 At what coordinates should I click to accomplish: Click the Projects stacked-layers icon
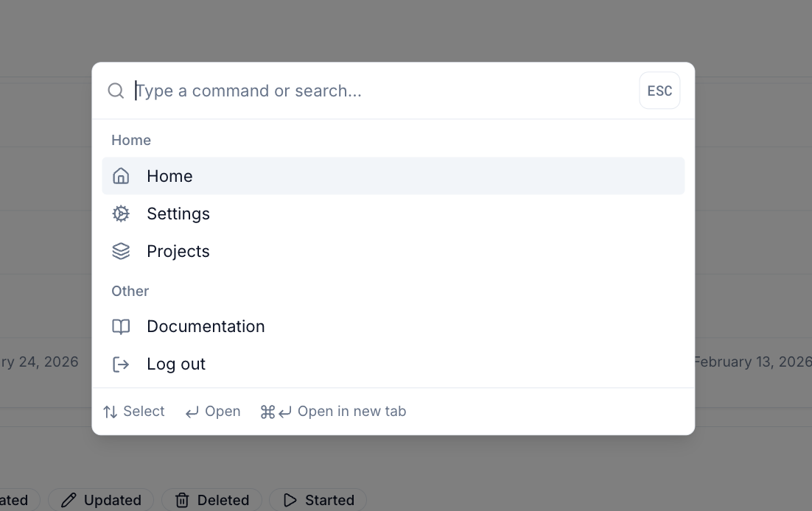point(121,250)
